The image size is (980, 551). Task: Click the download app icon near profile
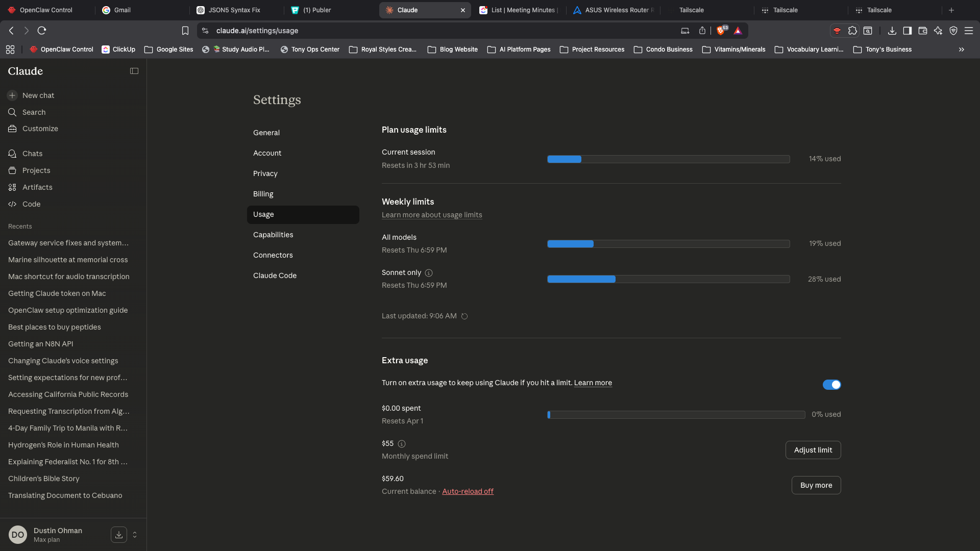click(118, 535)
